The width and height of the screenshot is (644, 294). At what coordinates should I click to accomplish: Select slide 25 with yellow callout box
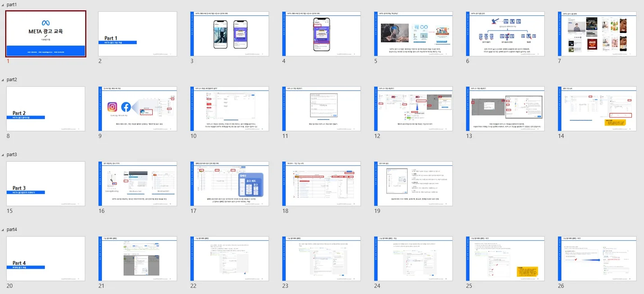coord(505,259)
